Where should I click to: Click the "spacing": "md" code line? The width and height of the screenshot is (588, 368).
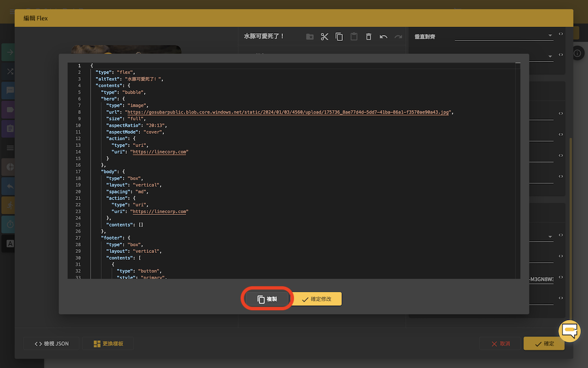(127, 191)
